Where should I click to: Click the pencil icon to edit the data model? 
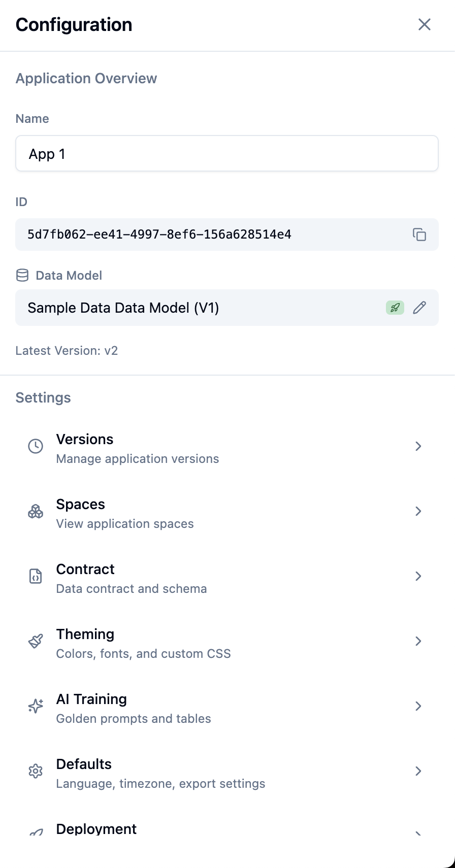[419, 308]
